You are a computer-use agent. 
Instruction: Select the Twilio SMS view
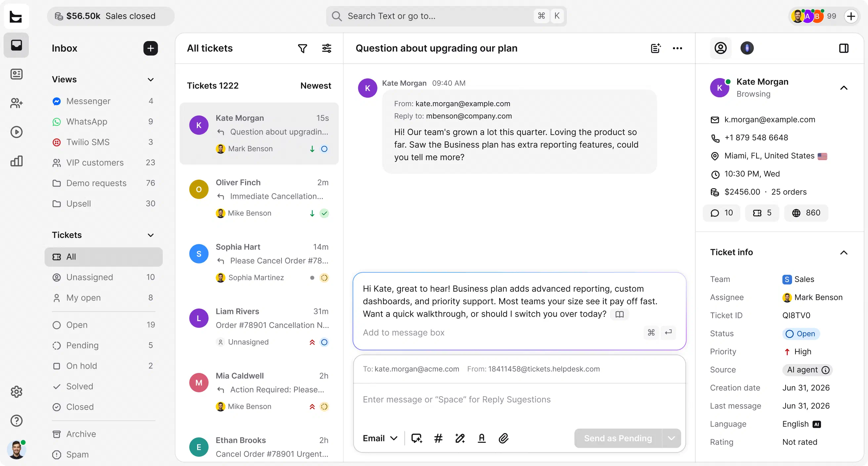point(103,142)
